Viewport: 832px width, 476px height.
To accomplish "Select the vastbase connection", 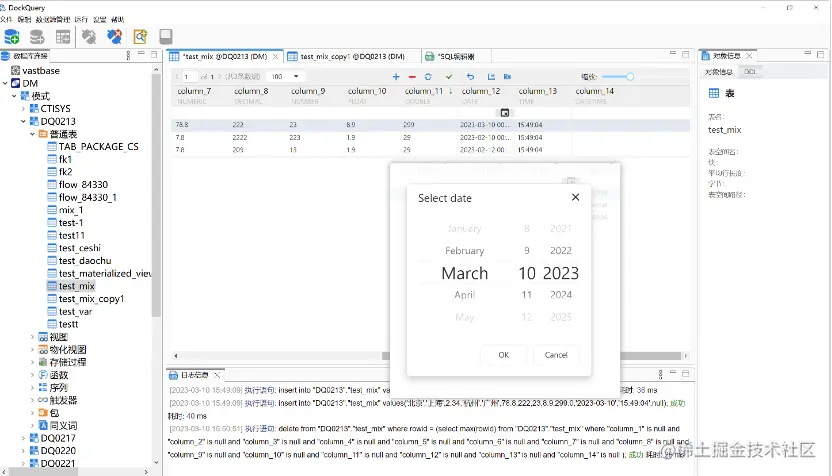I will [x=41, y=71].
